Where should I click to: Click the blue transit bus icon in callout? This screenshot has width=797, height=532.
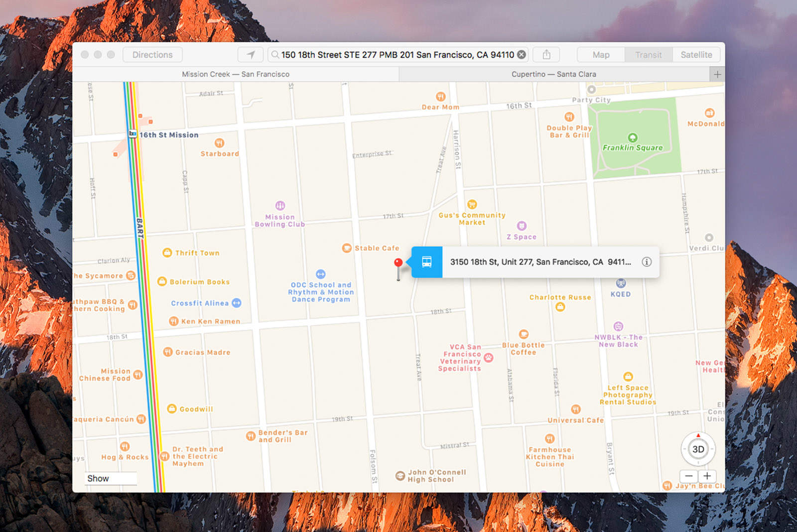click(x=426, y=262)
